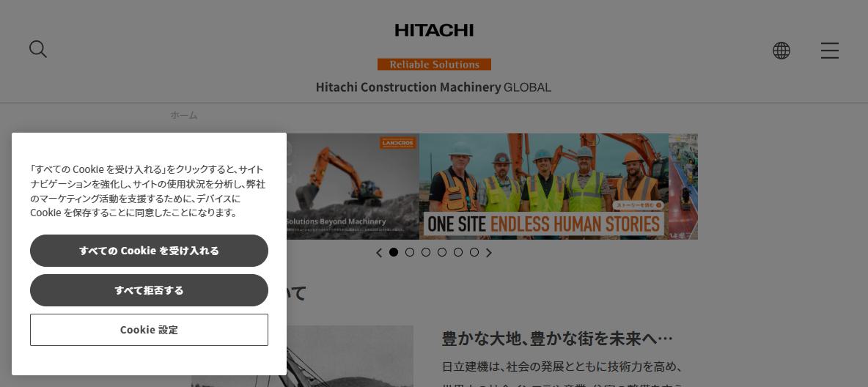
Task: Open the hamburger menu
Action: point(829,51)
